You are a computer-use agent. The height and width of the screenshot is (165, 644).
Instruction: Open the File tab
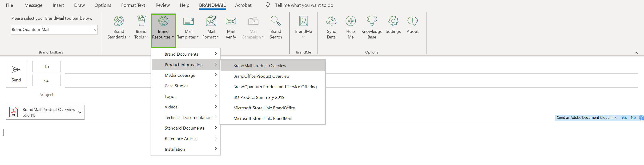9,5
